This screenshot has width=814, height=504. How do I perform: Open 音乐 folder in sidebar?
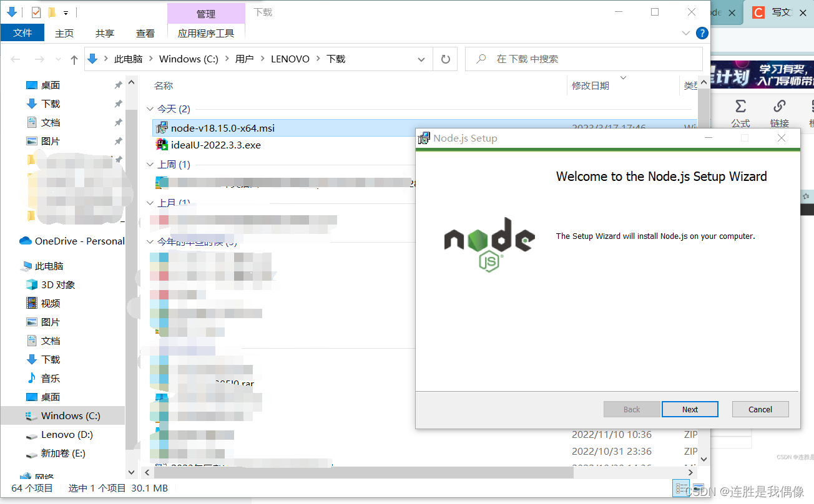tap(51, 378)
